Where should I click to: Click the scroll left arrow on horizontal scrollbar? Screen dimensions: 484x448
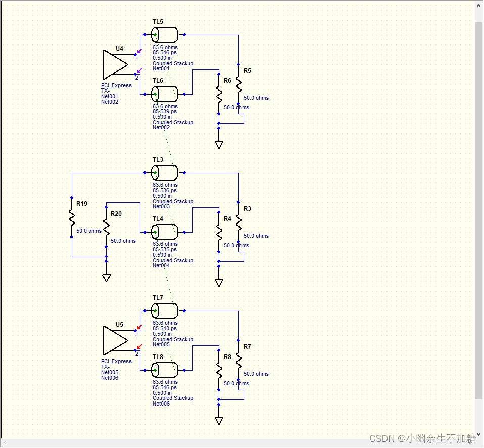[x=5, y=443]
